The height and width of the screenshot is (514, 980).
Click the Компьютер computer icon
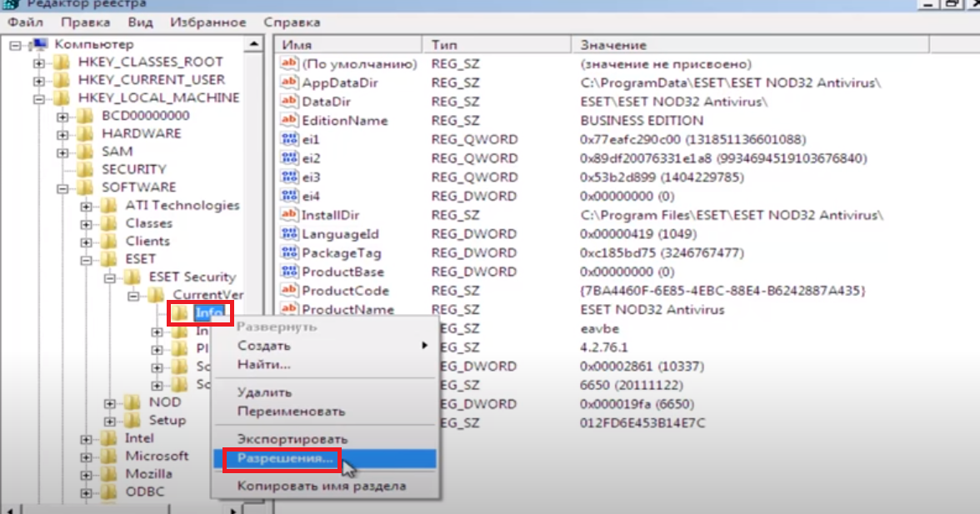coord(39,44)
